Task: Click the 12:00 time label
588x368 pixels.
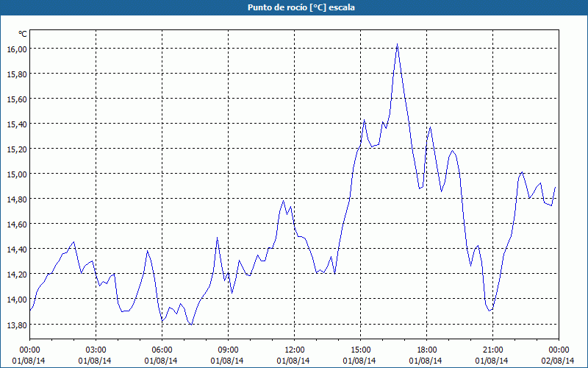Action: point(295,350)
